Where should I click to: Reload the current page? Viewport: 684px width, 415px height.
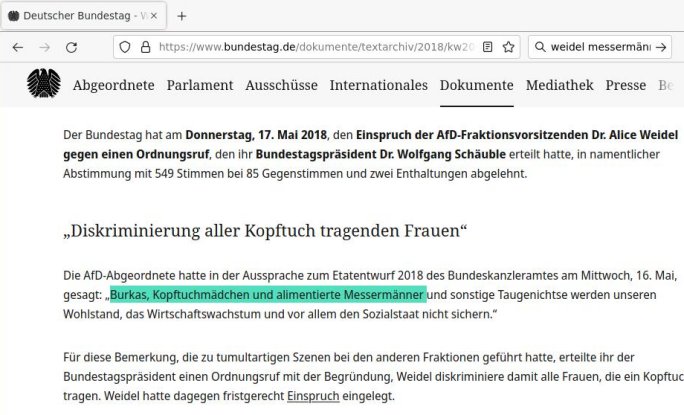(x=72, y=47)
